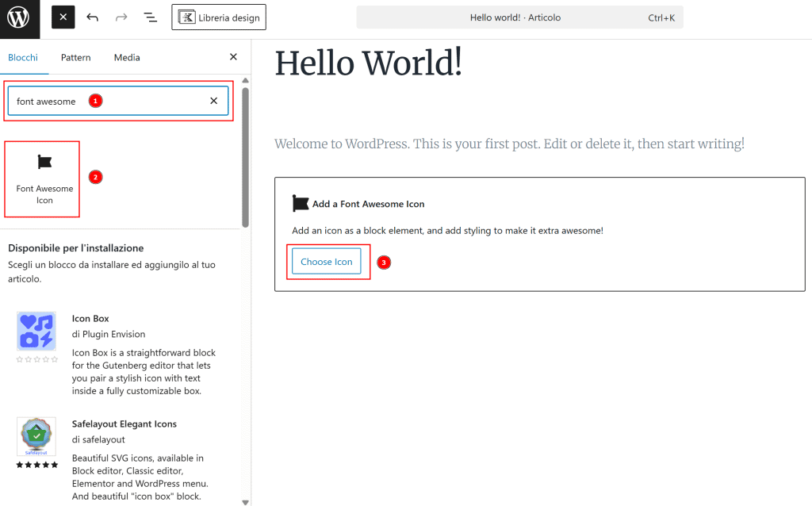Viewport: 812px width, 506px height.
Task: Undo the last change
Action: pos(93,16)
